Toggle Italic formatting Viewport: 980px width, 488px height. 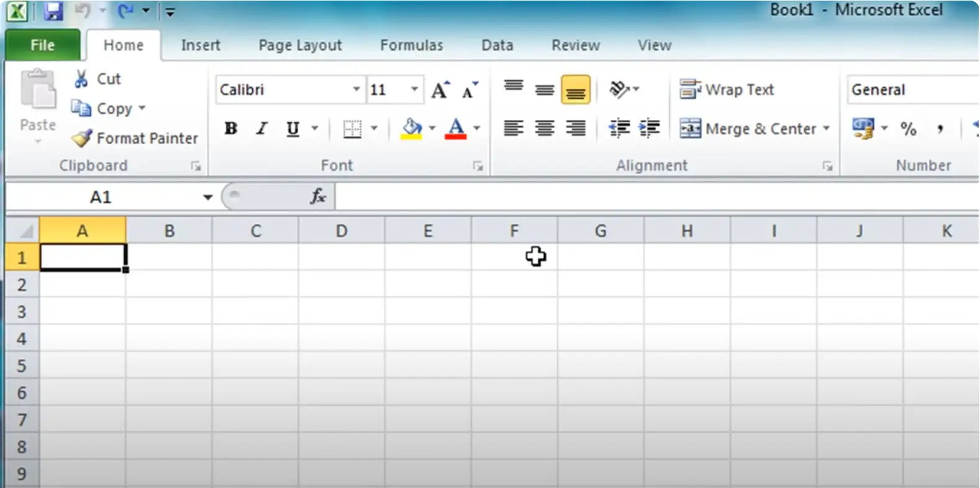262,129
